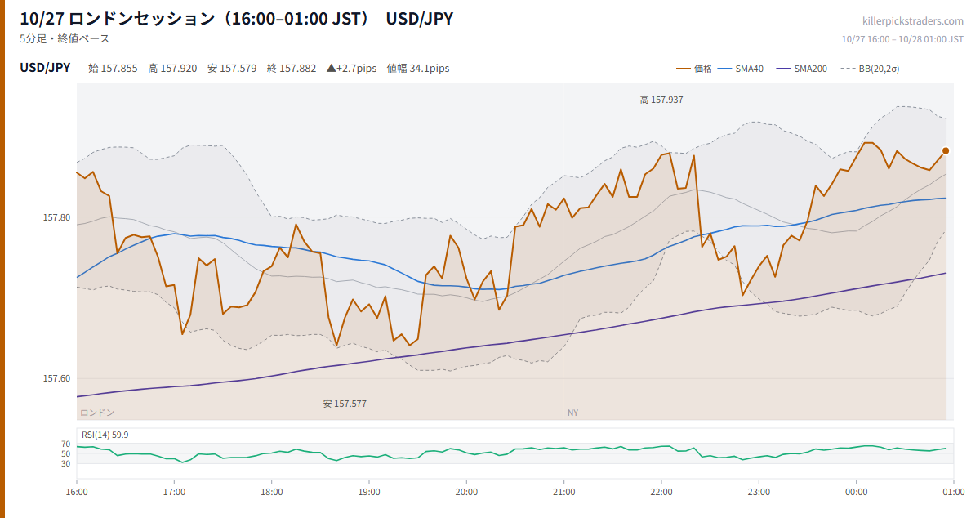Click the blue SMA40 legend line swatch

pyautogui.click(x=725, y=69)
